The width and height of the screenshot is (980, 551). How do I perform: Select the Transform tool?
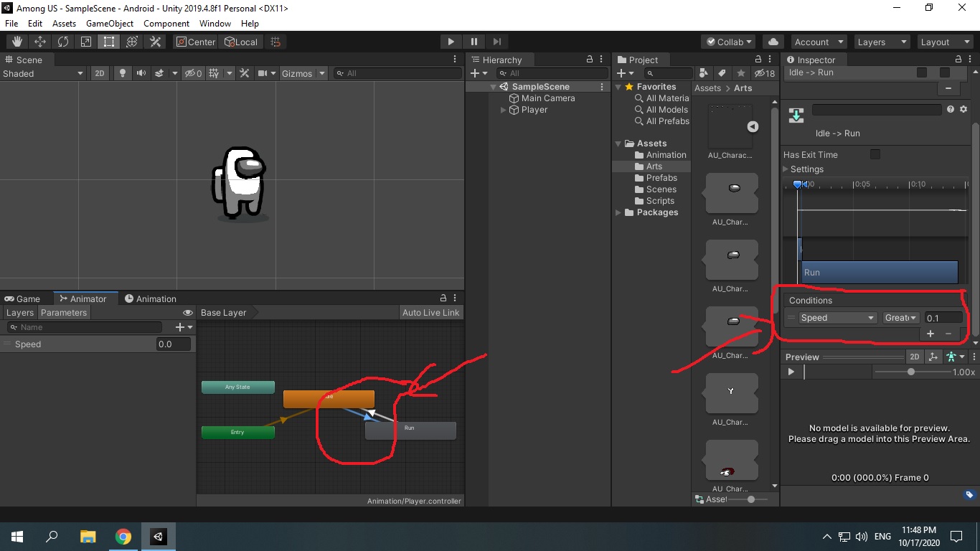(x=132, y=42)
